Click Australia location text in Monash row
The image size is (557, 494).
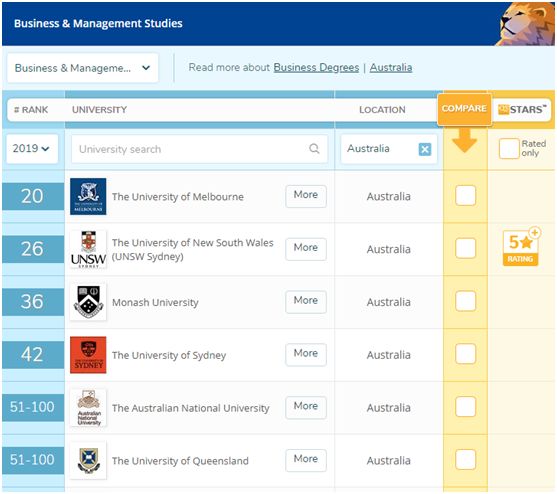pyautogui.click(x=389, y=302)
